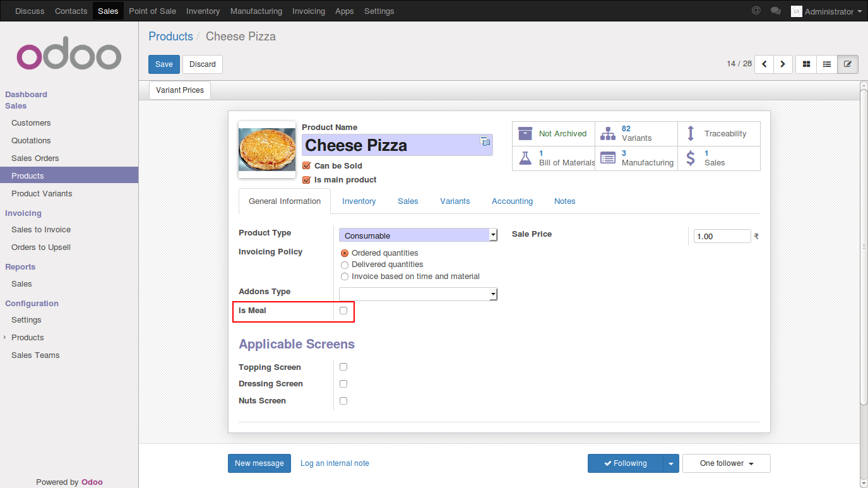
Task: Switch to list view icon
Action: point(827,64)
